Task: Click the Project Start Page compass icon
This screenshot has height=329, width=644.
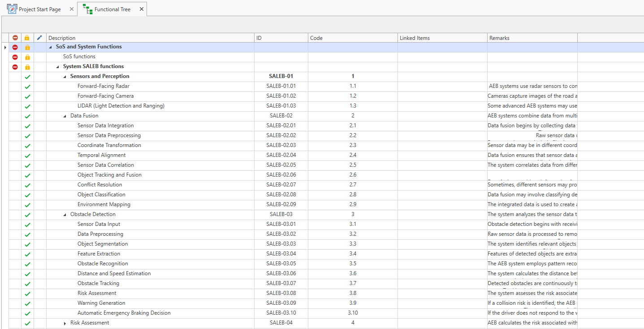Action: 12,9
